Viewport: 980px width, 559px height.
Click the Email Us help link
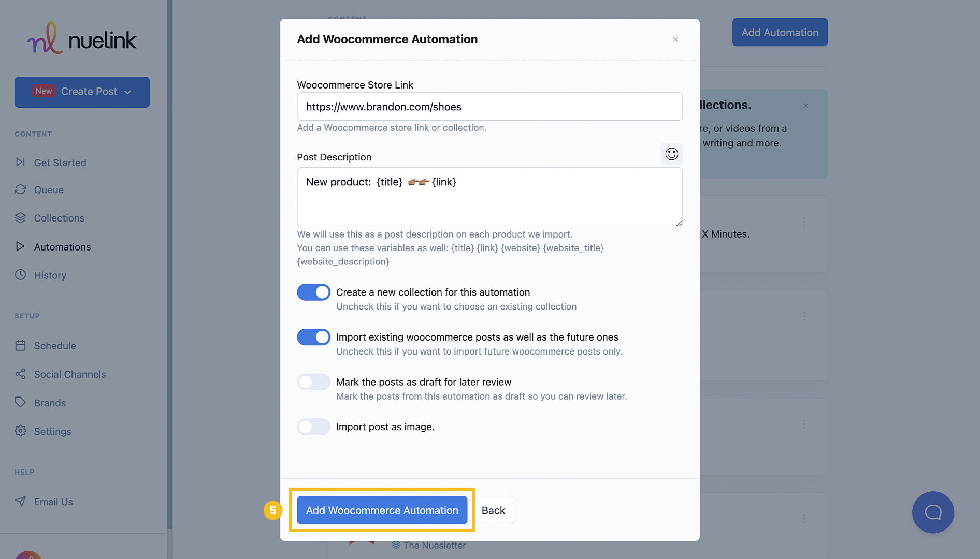coord(53,502)
